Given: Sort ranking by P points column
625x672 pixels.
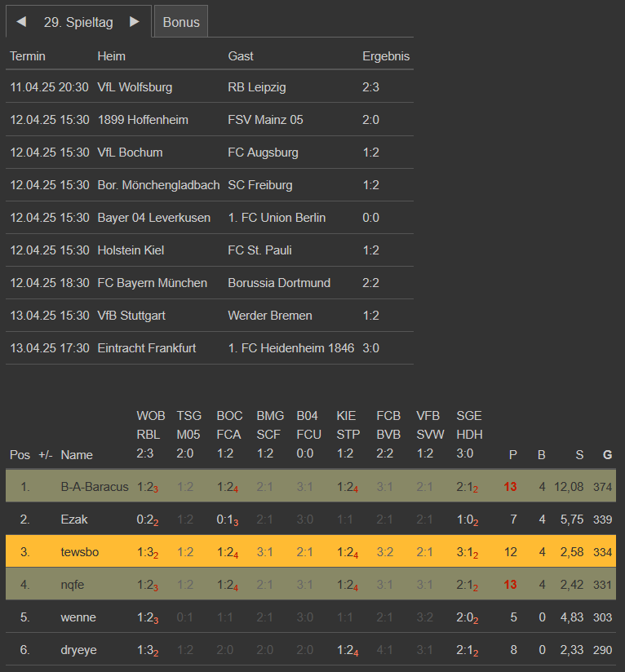Looking at the screenshot, I should 512,455.
